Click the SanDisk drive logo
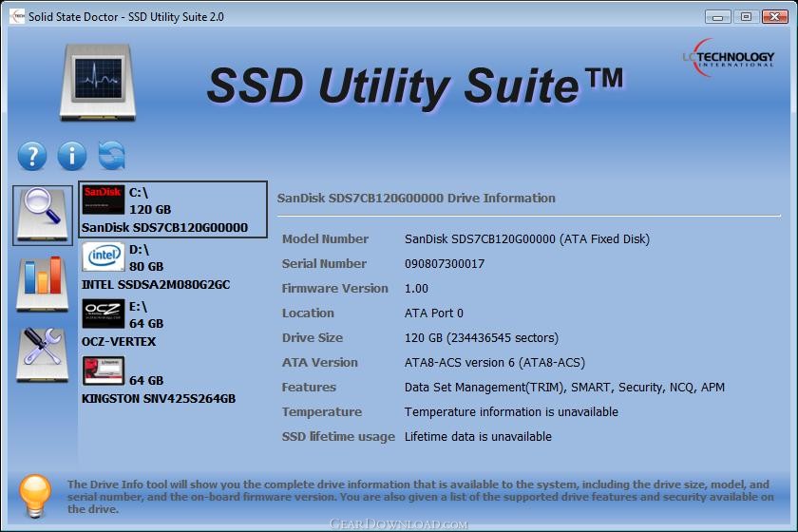This screenshot has height=532, width=798. tap(103, 199)
